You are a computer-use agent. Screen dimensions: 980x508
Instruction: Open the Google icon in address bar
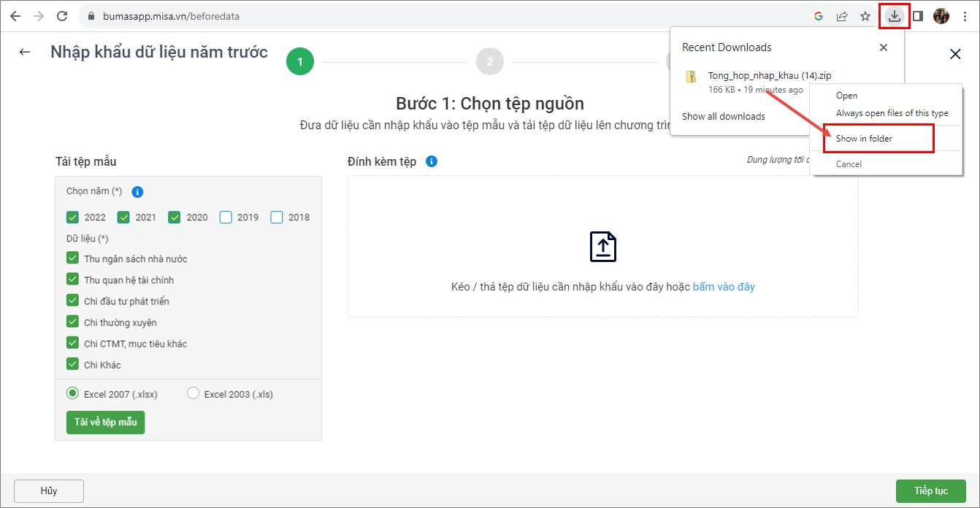pyautogui.click(x=819, y=16)
